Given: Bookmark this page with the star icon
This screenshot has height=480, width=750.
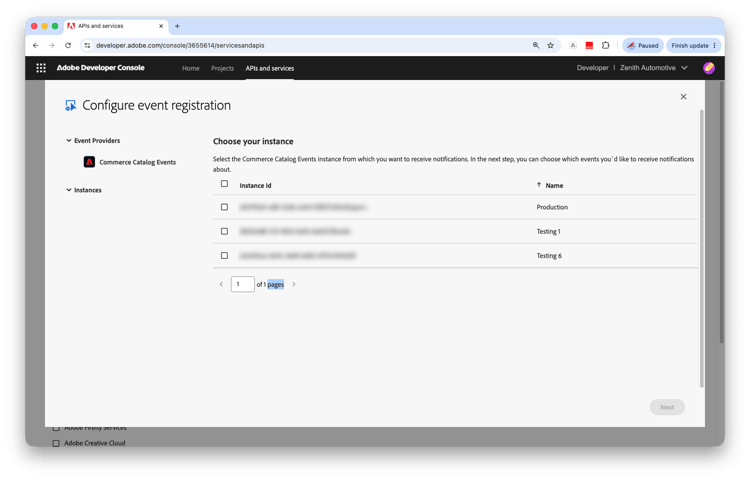Looking at the screenshot, I should coord(551,45).
